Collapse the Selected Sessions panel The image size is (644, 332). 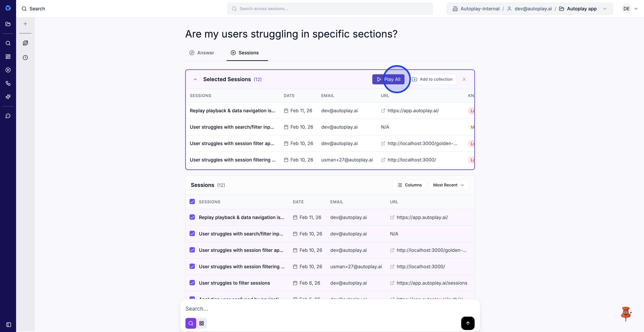195,80
